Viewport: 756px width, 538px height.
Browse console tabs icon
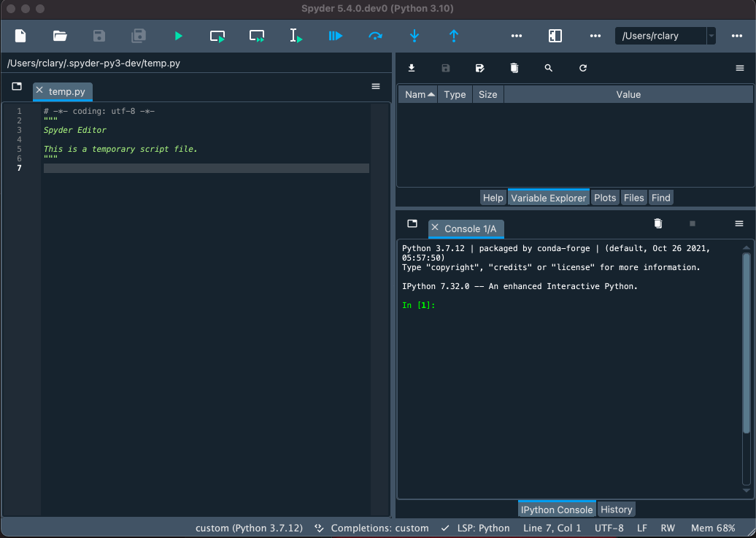point(412,223)
